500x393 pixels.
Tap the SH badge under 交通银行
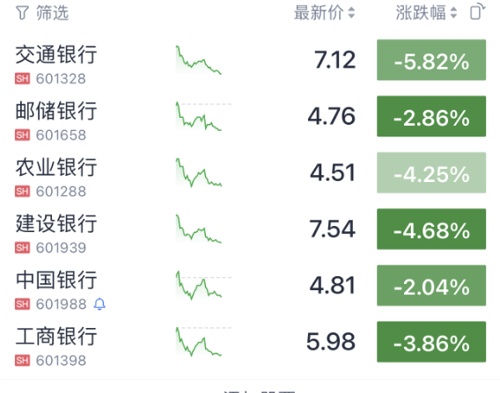click(22, 79)
